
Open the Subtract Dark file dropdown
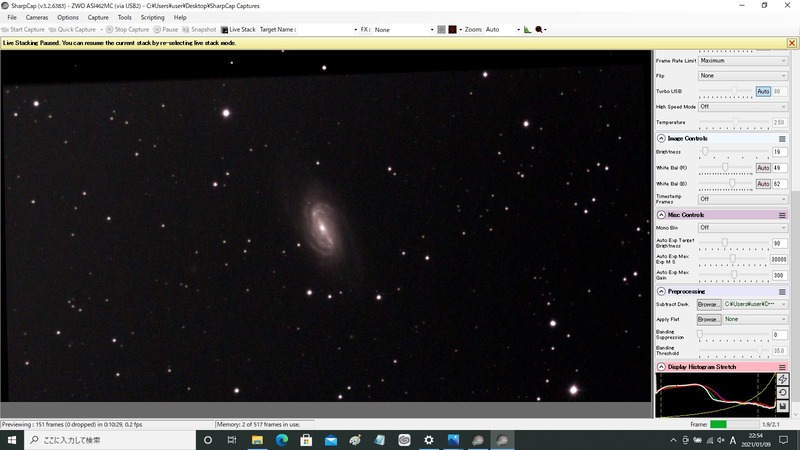(x=756, y=304)
